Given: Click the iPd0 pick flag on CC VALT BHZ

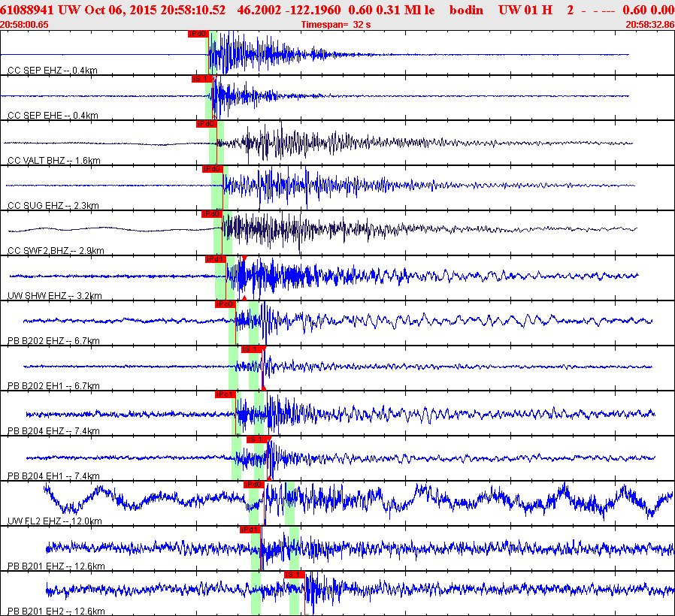Looking at the screenshot, I should (206, 124).
